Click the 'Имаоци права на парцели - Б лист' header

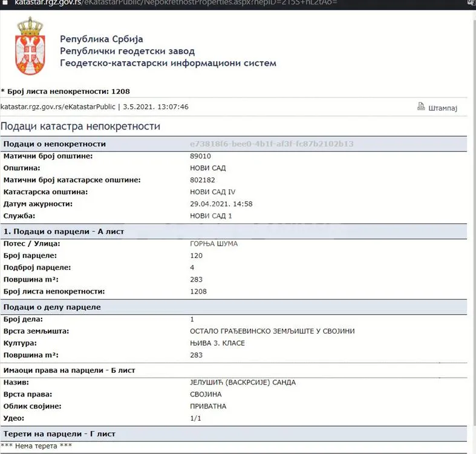(x=69, y=370)
